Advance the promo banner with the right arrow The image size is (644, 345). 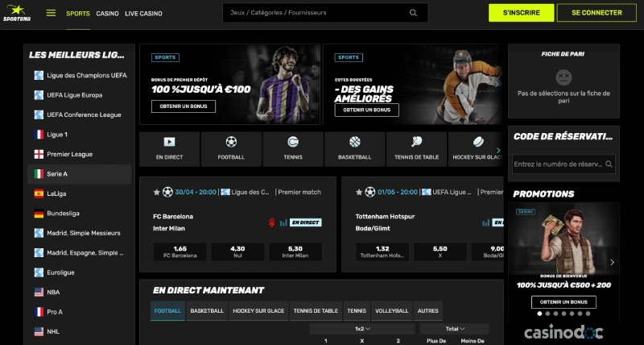[497, 85]
